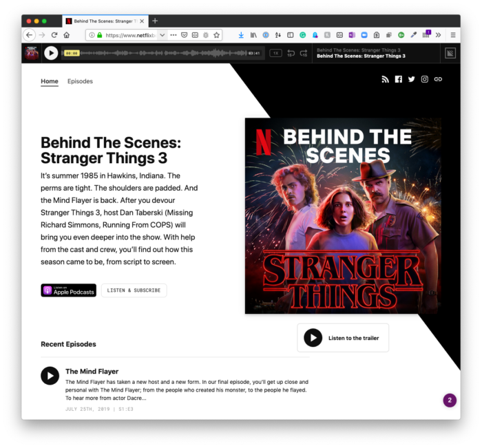The width and height of the screenshot is (482, 448).
Task: Go to Episodes tab
Action: (x=80, y=81)
